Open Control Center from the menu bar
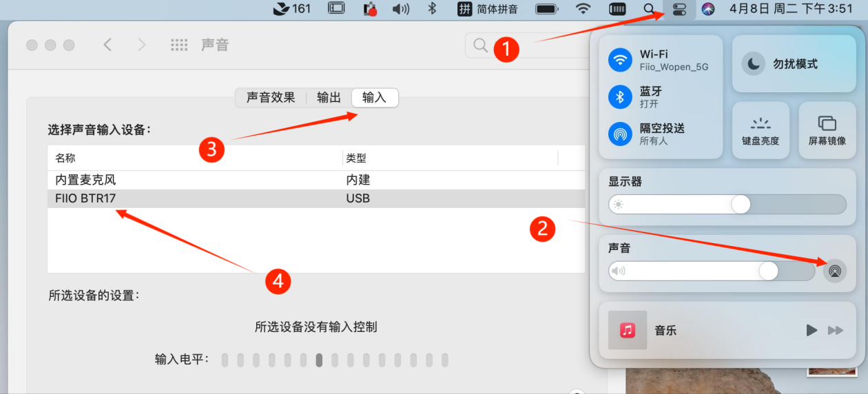Screen dimensions: 868x394 pos(679,9)
